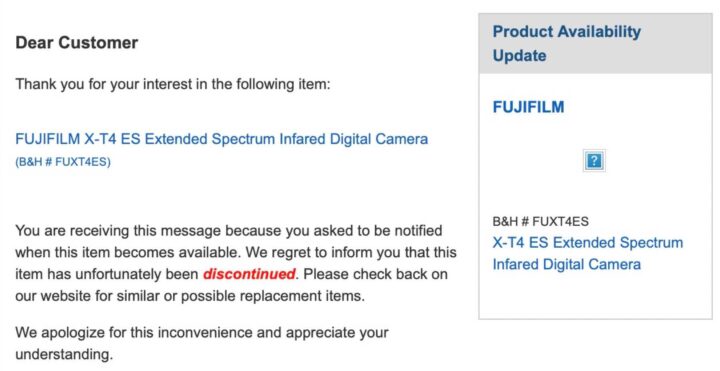Click the word 'Update' in sidebar header
This screenshot has height=371, width=720.
pyautogui.click(x=519, y=56)
